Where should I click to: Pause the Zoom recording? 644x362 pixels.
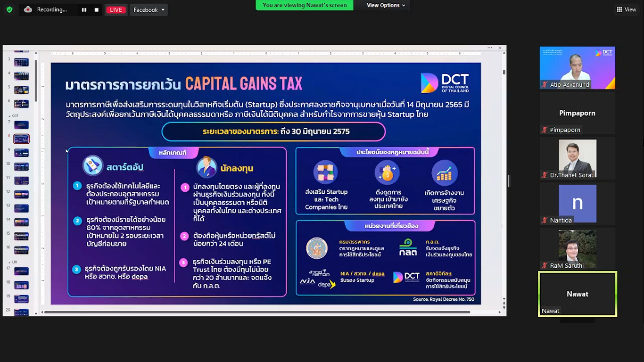tap(84, 10)
